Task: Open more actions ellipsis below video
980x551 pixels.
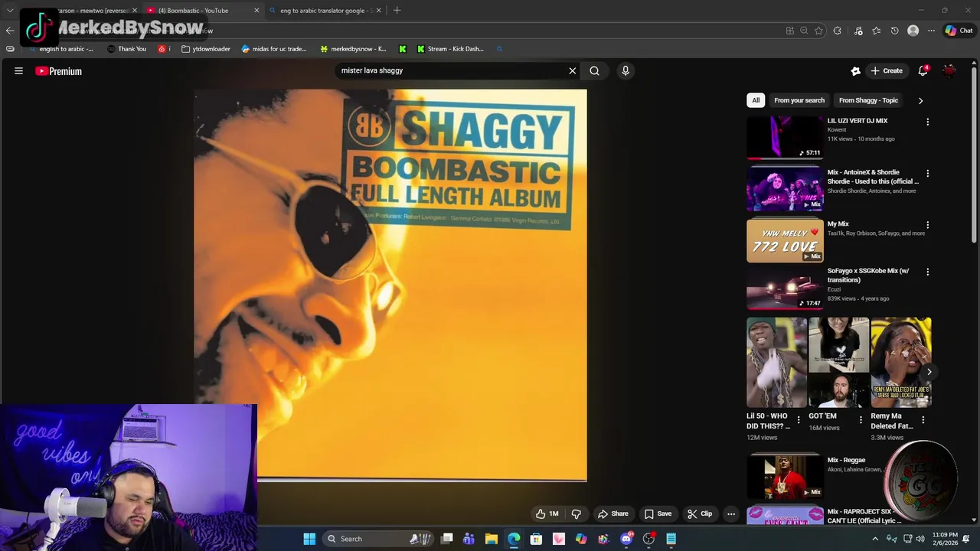Action: coord(731,514)
